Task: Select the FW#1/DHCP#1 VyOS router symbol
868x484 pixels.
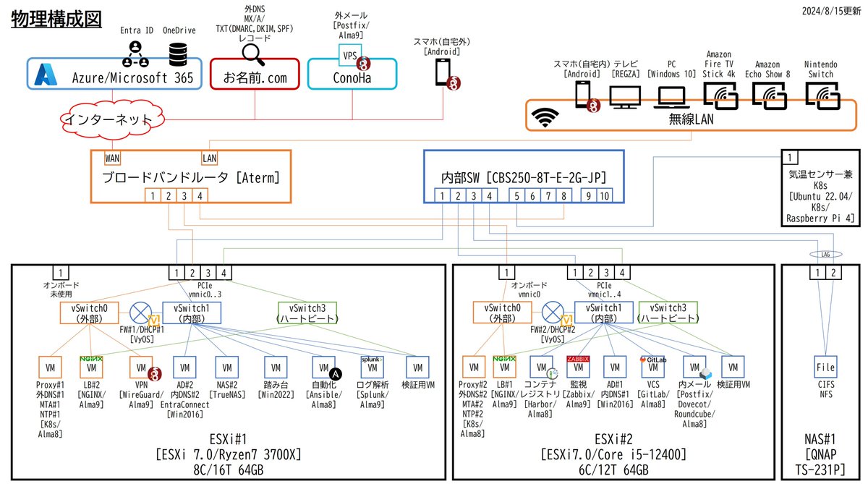Action: (x=140, y=313)
